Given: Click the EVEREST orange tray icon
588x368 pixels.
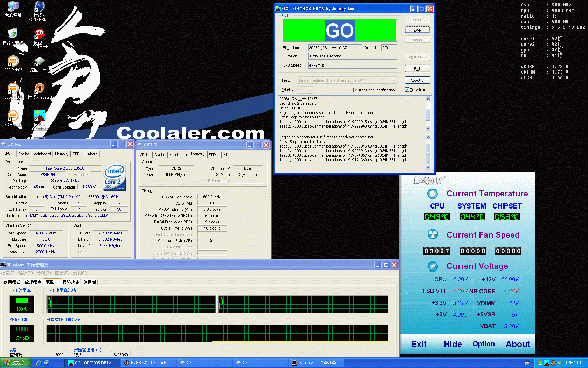Looking at the screenshot, I should 553,363.
